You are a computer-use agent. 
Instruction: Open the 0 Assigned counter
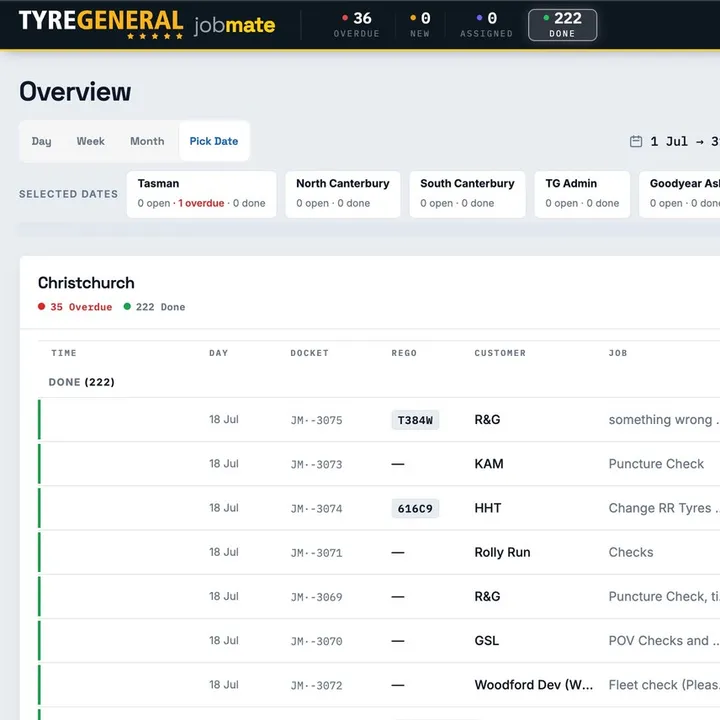pos(486,24)
